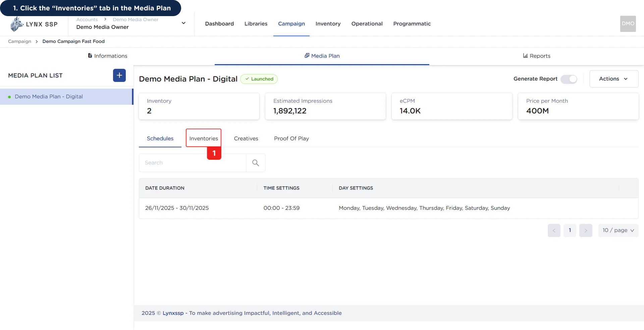Click the Lynxssp footer link
Image resolution: width=644 pixels, height=330 pixels.
pos(173,313)
